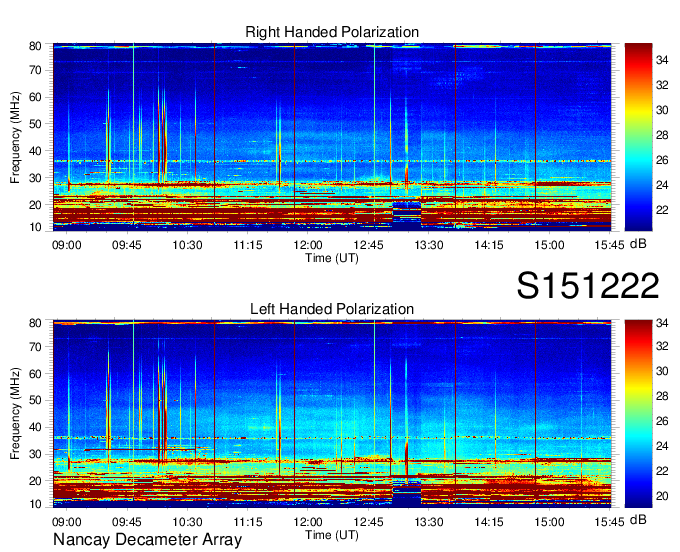Screen dimensions: 680x552
Task: Click the 80 MHz tick label on top plot
Action: (35, 46)
